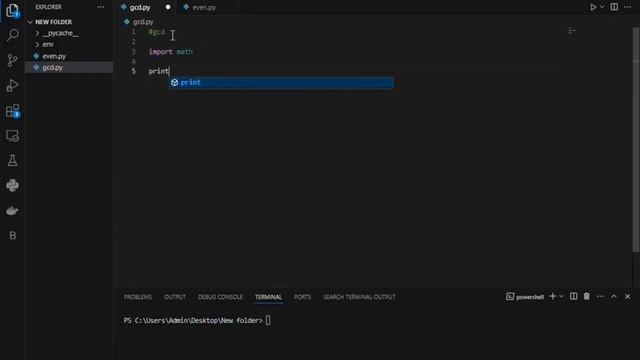Open the Docker whale icon

pos(12,211)
